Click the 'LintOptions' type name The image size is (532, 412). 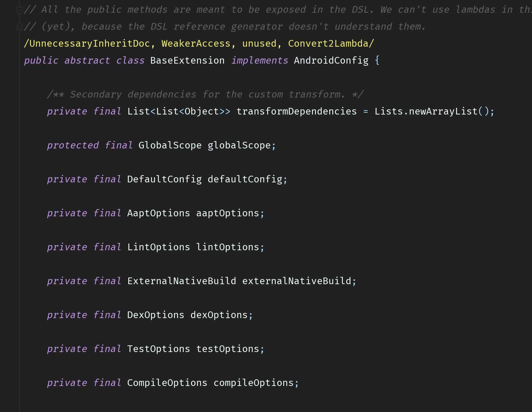(159, 247)
